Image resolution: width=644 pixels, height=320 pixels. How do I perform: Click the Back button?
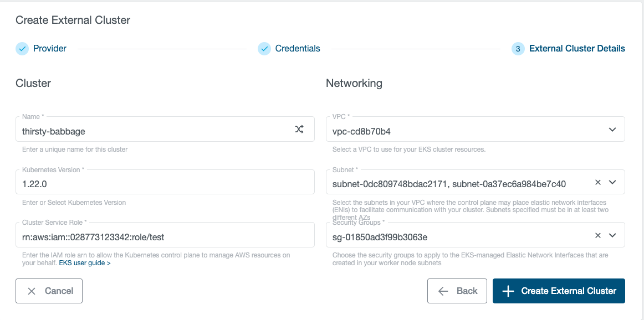coord(457,290)
